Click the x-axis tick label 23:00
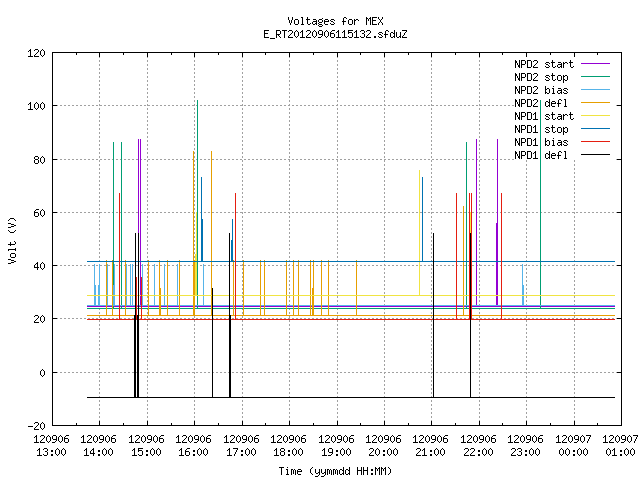This screenshot has height=480, width=640. click(x=525, y=453)
